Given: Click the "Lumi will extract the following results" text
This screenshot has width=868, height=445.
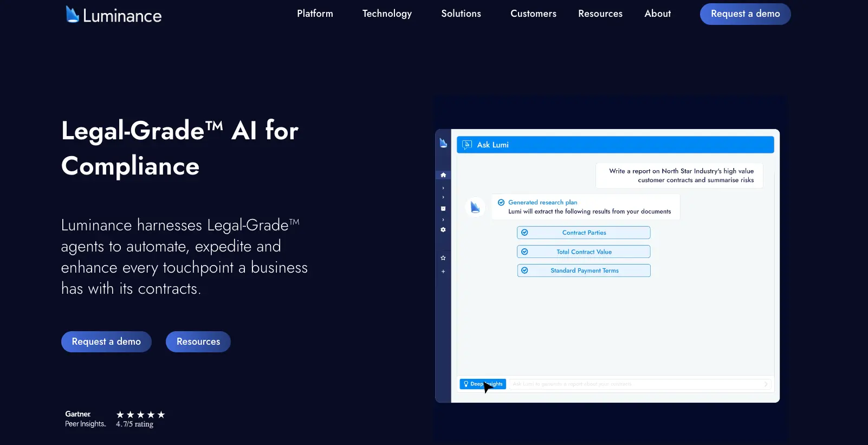Looking at the screenshot, I should click(x=590, y=211).
